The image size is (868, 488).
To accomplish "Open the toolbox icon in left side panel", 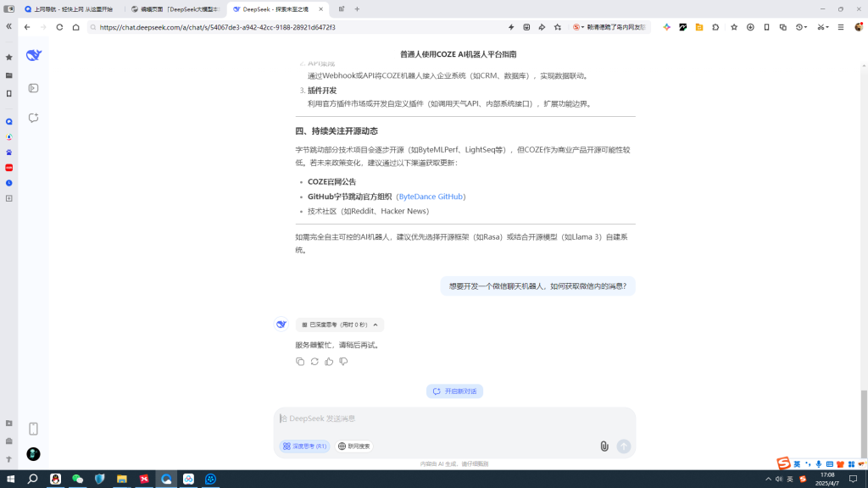I will click(8, 441).
